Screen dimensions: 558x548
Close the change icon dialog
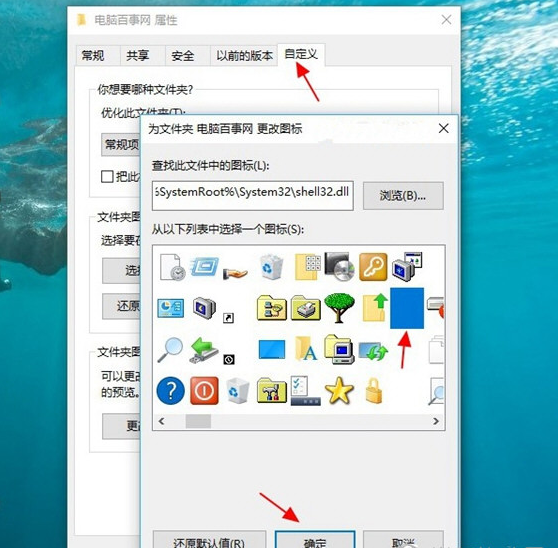(x=443, y=128)
